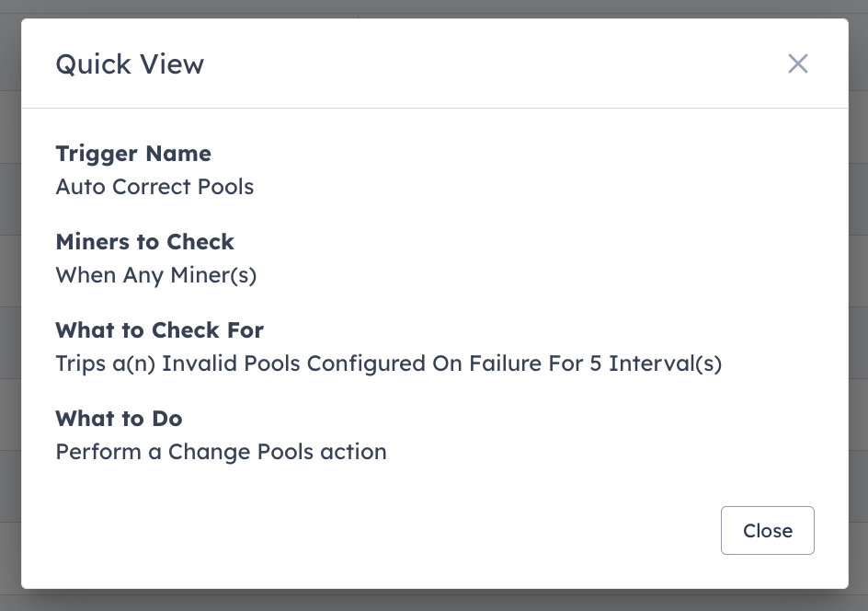This screenshot has width=868, height=611.
Task: Click the What to Do heading
Action: click(118, 419)
